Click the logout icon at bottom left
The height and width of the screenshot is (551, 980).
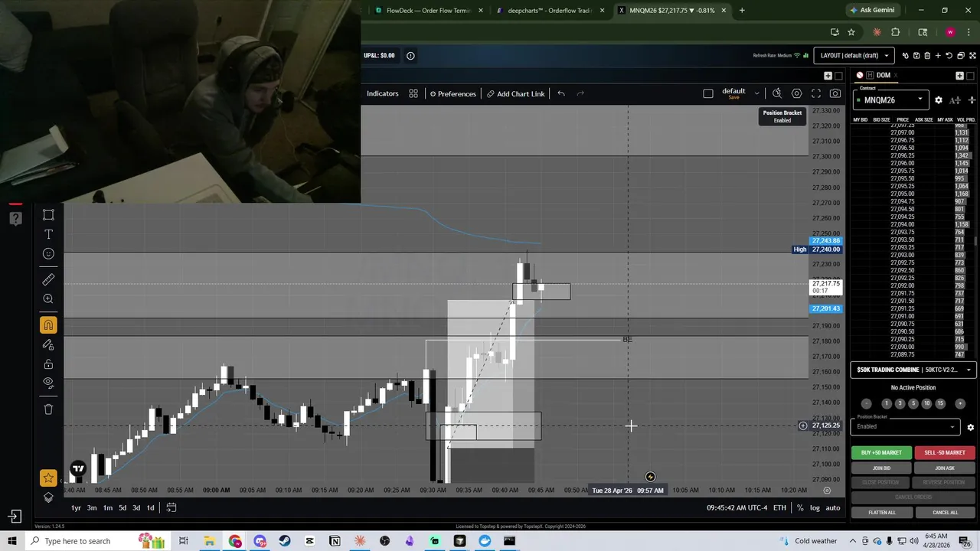[15, 517]
